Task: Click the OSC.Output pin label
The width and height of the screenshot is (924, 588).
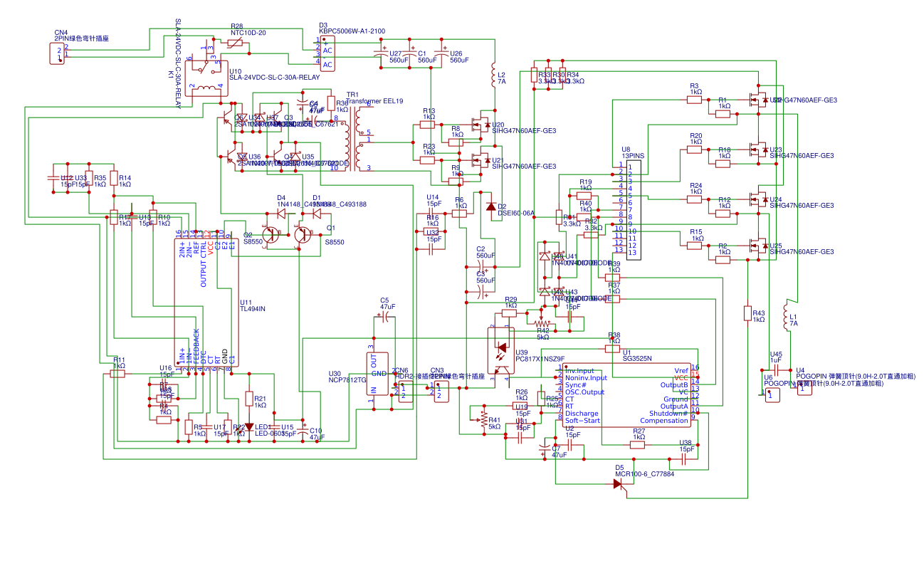Action: point(584,392)
